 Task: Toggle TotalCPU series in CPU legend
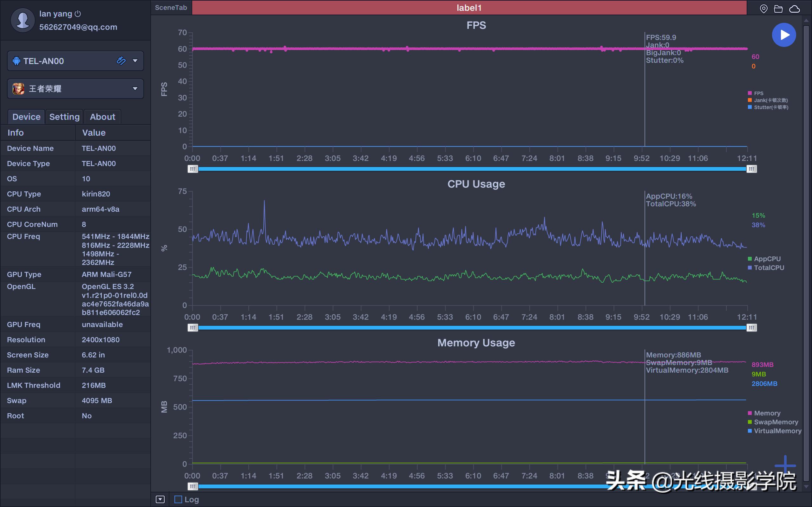pyautogui.click(x=768, y=267)
